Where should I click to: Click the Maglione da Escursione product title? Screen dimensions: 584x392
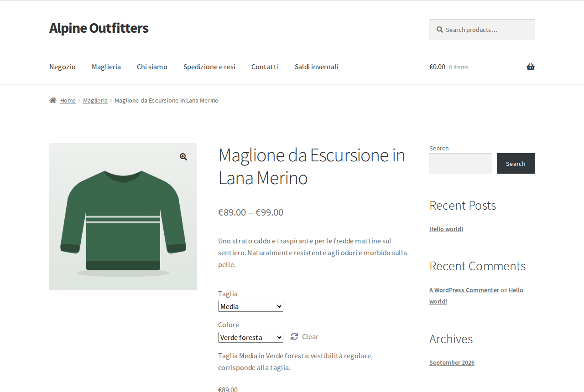click(x=312, y=166)
